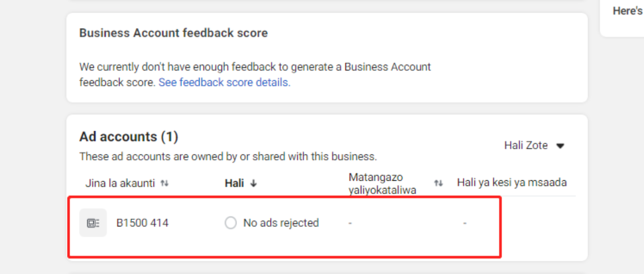Click sort arrows beside Matangazo yaliyokataliwa
The height and width of the screenshot is (274, 644).
pyautogui.click(x=439, y=183)
